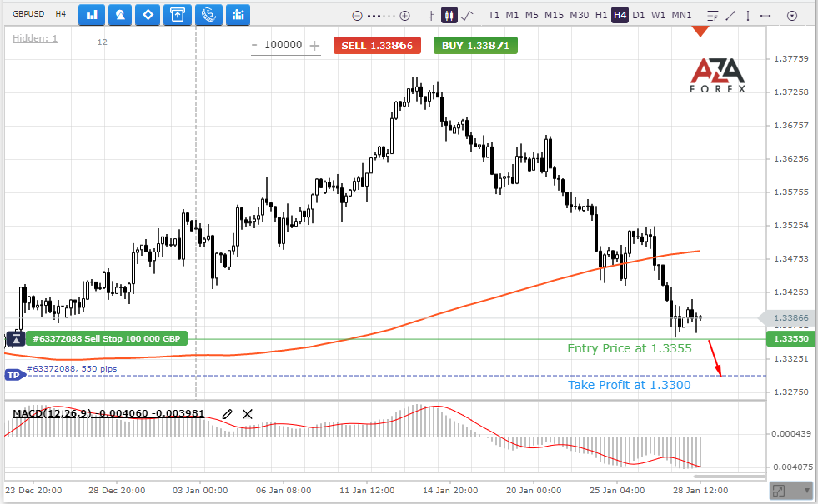Click the blue upload-arrow box toolbar button

pyautogui.click(x=178, y=15)
